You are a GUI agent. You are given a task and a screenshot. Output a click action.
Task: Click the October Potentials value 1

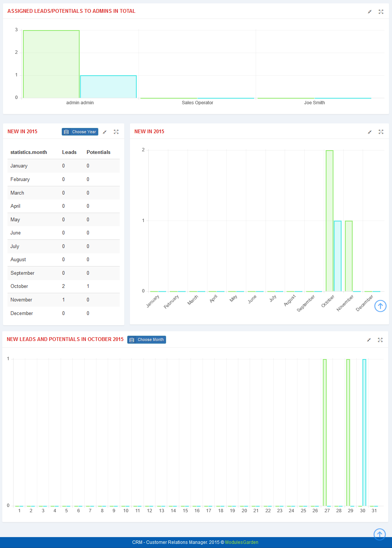tap(88, 286)
